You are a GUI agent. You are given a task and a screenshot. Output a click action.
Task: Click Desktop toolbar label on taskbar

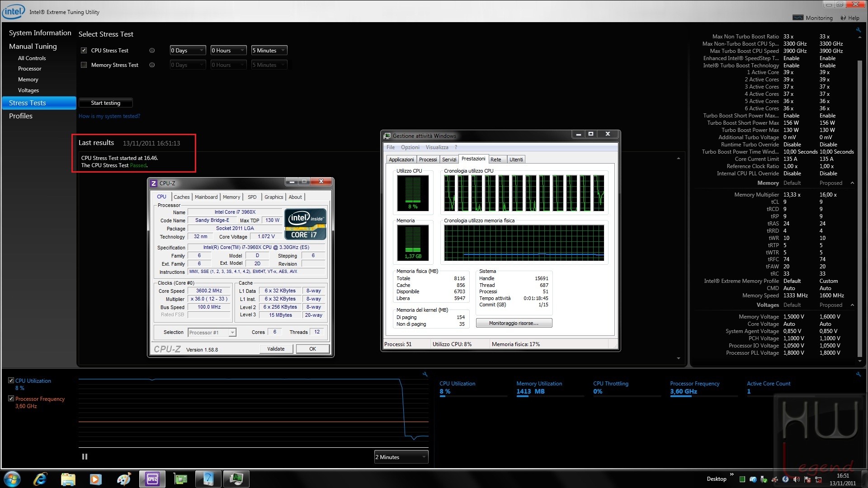pyautogui.click(x=717, y=479)
